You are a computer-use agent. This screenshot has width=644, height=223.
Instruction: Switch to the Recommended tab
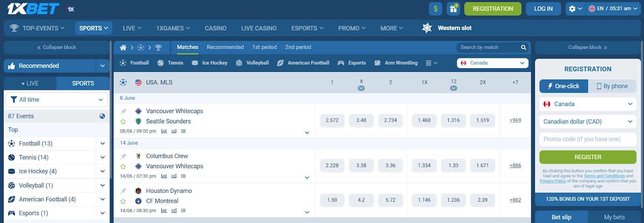click(x=225, y=47)
